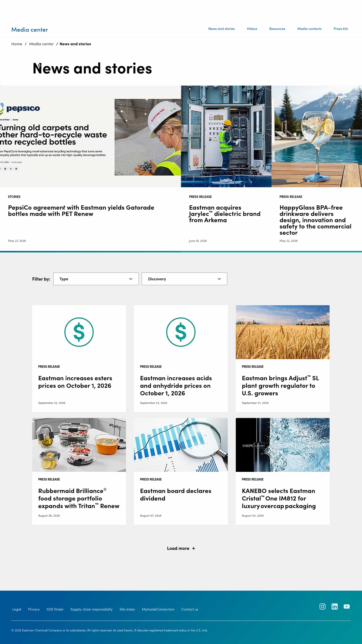Open the Eastman acquires Jarylec press release
This screenshot has width=362, height=644.
pyautogui.click(x=224, y=214)
